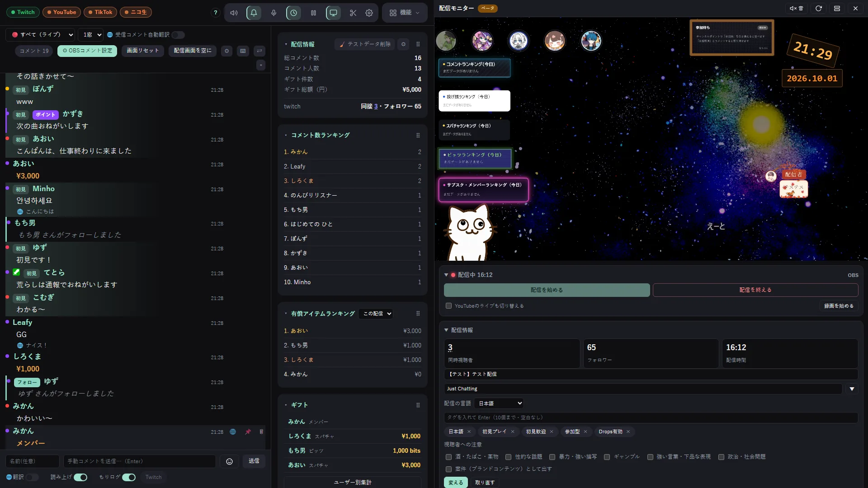Viewport: 868px width, 488px height.
Task: Toggle 受信コメント自動翻訳 switch
Action: coord(178,35)
